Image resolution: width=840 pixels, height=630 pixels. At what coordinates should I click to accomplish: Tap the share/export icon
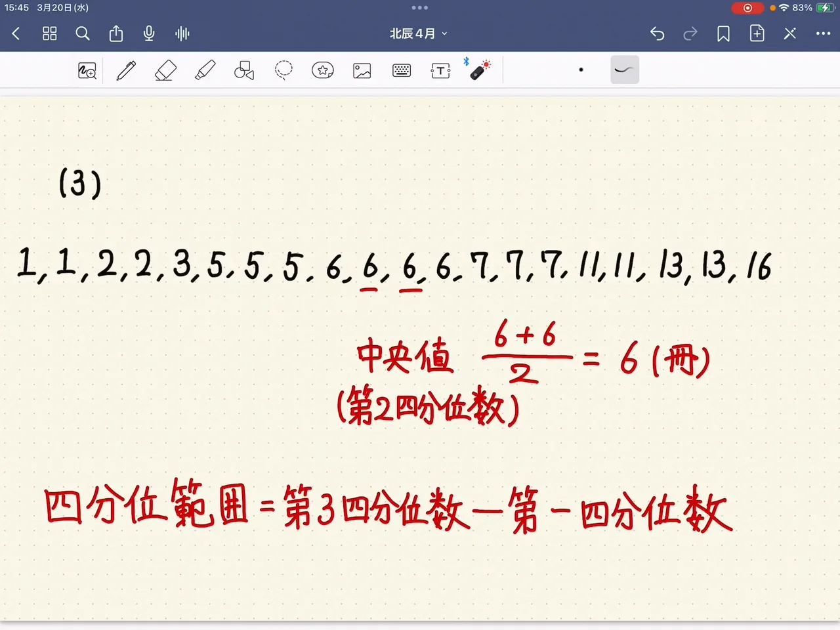point(116,33)
